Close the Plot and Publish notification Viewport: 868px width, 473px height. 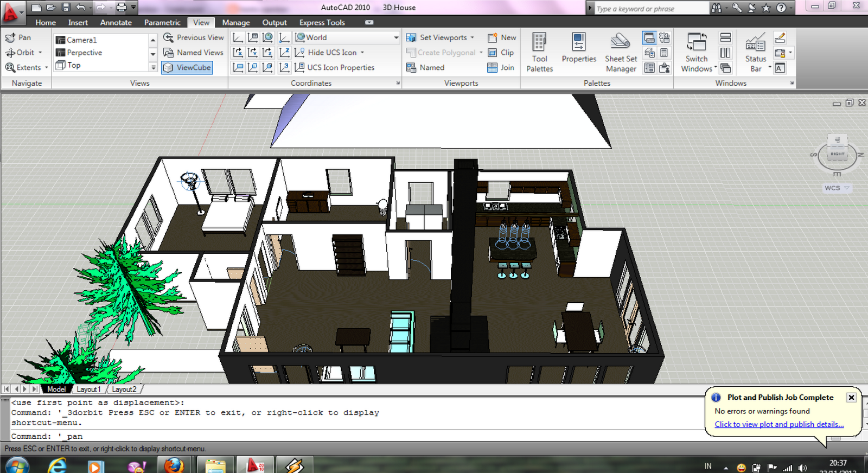coord(851,398)
